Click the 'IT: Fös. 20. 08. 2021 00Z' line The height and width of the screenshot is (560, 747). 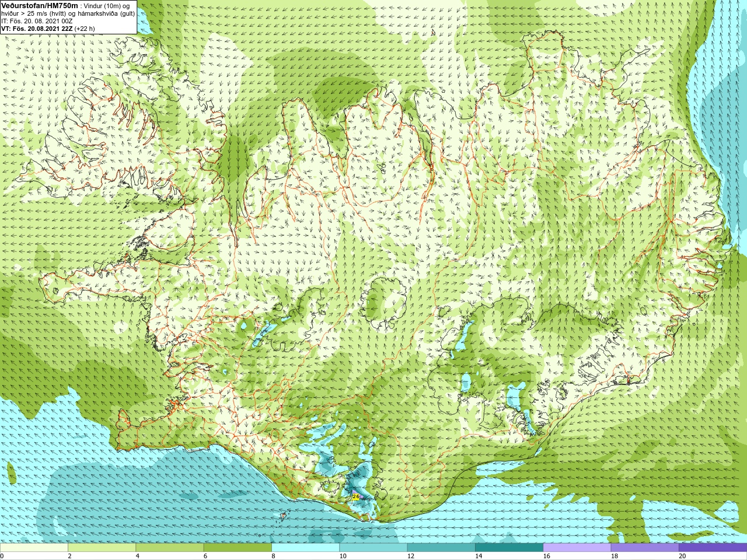(37, 21)
